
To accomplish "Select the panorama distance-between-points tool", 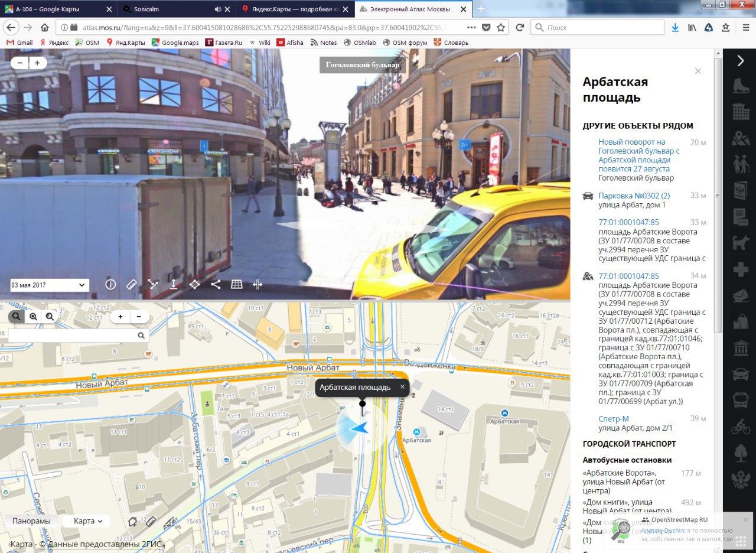I will [153, 284].
